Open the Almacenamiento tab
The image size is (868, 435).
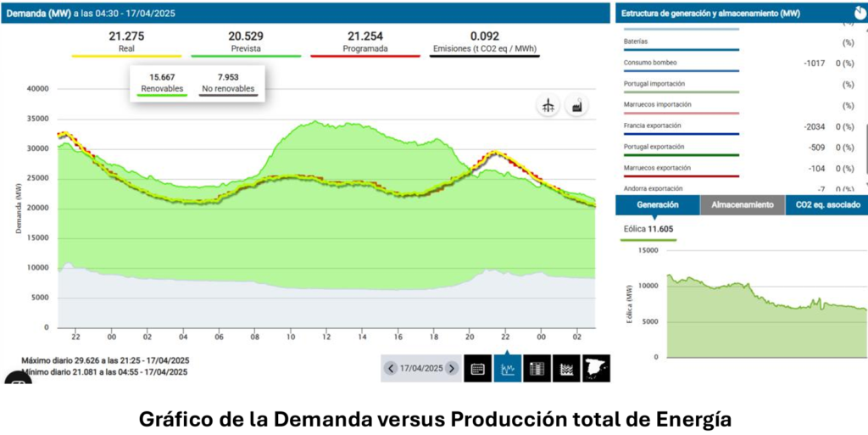742,204
